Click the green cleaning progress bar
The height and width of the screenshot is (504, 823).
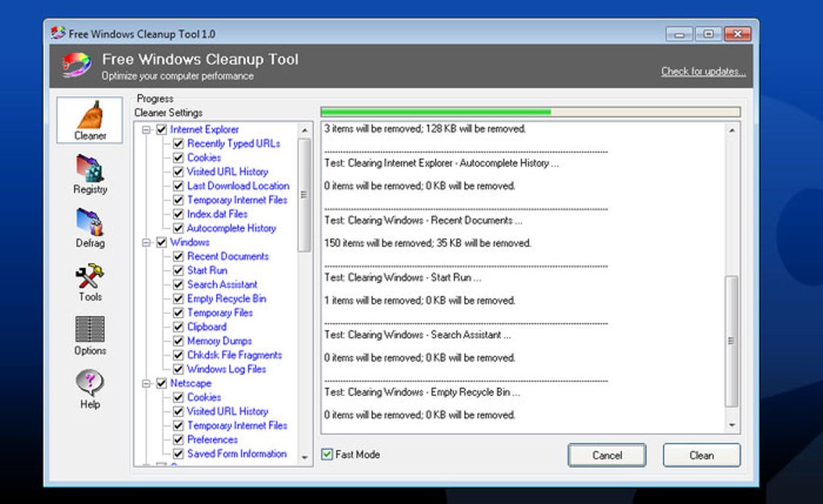(x=531, y=112)
